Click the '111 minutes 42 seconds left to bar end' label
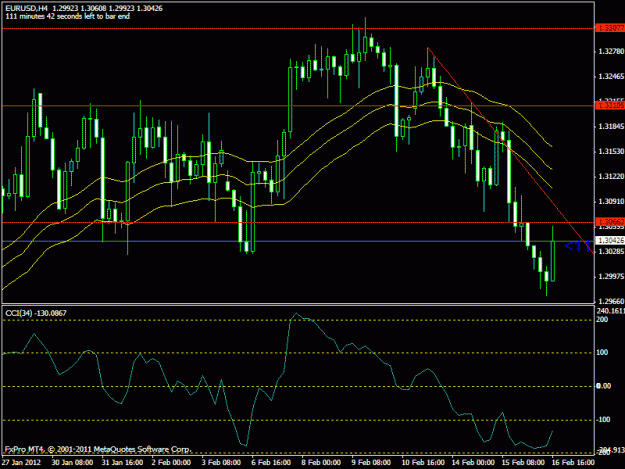 click(x=68, y=16)
